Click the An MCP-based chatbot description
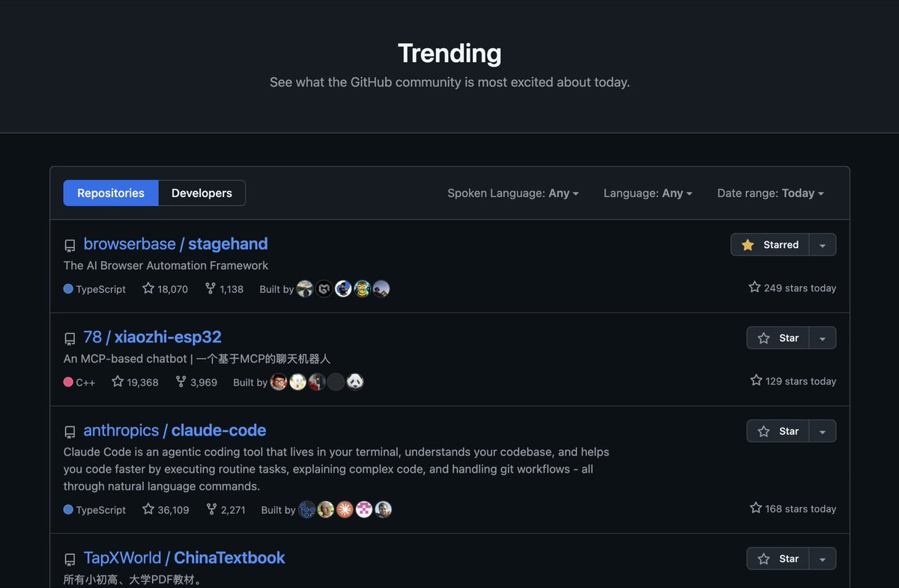The height and width of the screenshot is (588, 899). (197, 359)
